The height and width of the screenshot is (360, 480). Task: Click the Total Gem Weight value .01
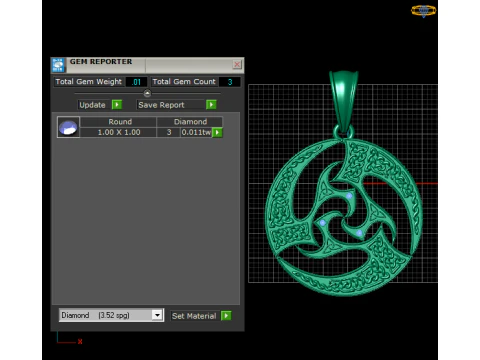coord(136,82)
